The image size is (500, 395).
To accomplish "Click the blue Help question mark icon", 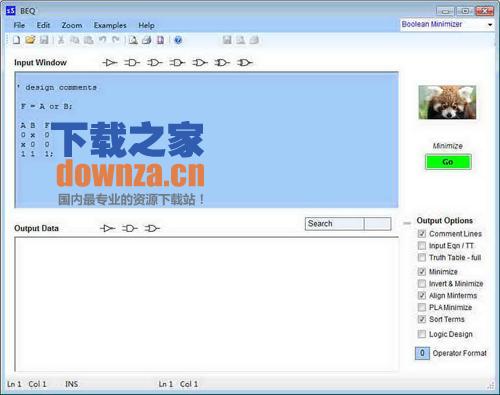I will tap(178, 40).
